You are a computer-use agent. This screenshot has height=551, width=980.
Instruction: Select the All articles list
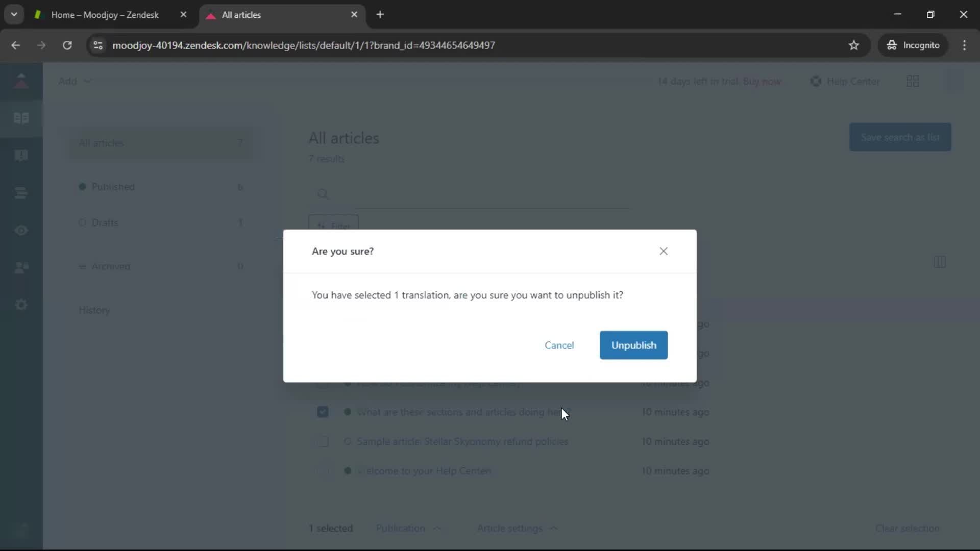[x=161, y=143]
